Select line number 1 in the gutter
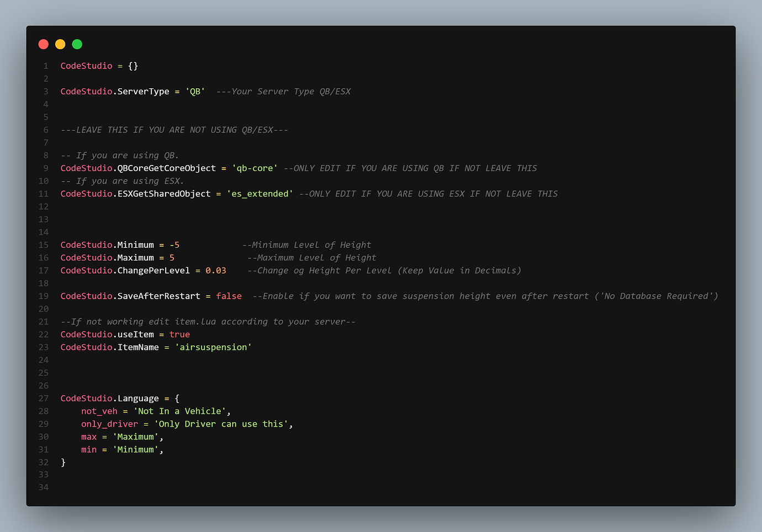The width and height of the screenshot is (762, 532). pos(45,65)
